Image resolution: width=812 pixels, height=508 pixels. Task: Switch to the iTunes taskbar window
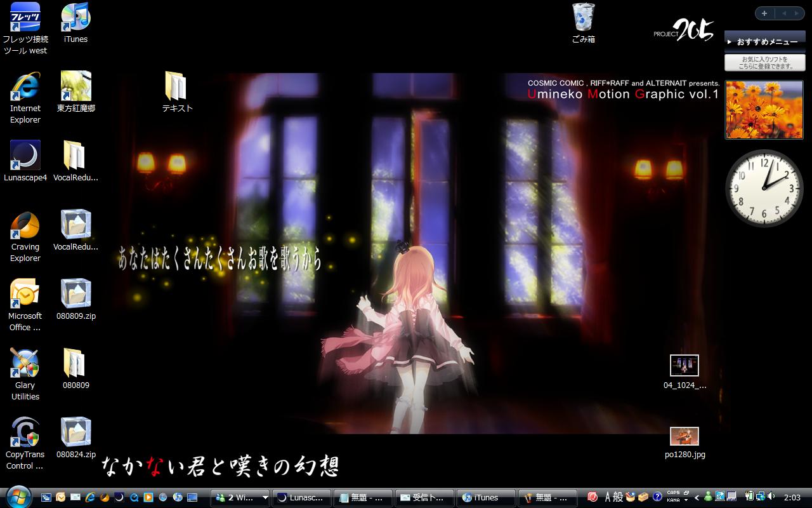486,497
